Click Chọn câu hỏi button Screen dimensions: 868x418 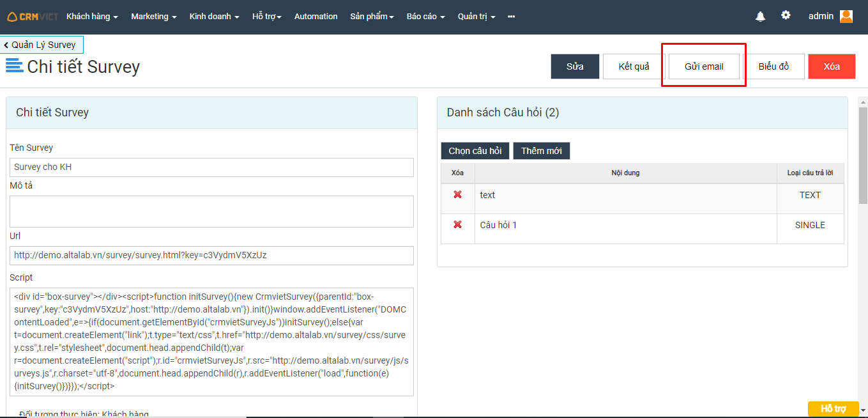[x=475, y=151]
